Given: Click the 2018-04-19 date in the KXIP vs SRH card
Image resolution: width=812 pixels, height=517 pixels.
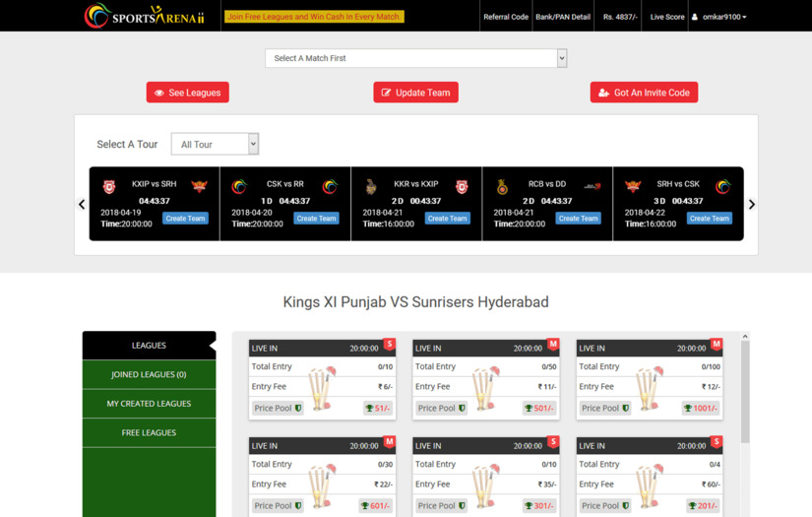Looking at the screenshot, I should pyautogui.click(x=121, y=213).
